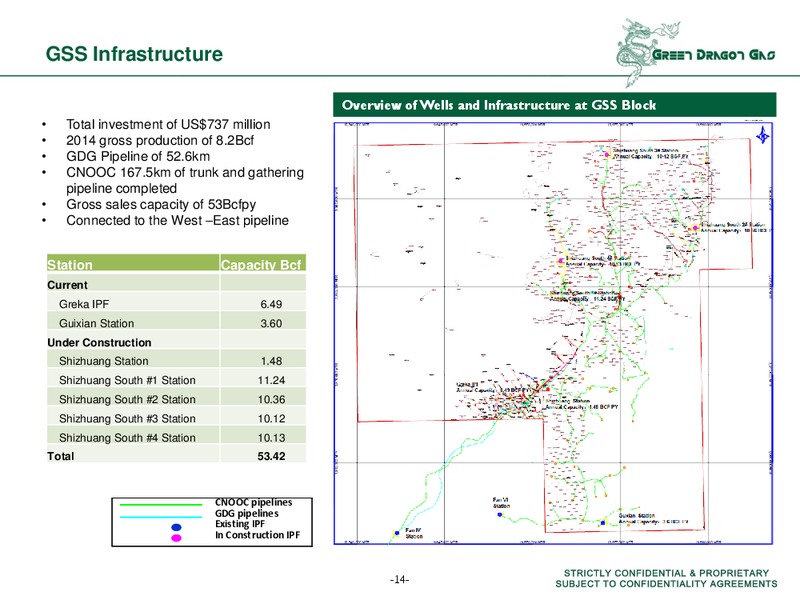Click the 'Total' label in the table
Viewport: 800px width, 600px height.
click(60, 456)
